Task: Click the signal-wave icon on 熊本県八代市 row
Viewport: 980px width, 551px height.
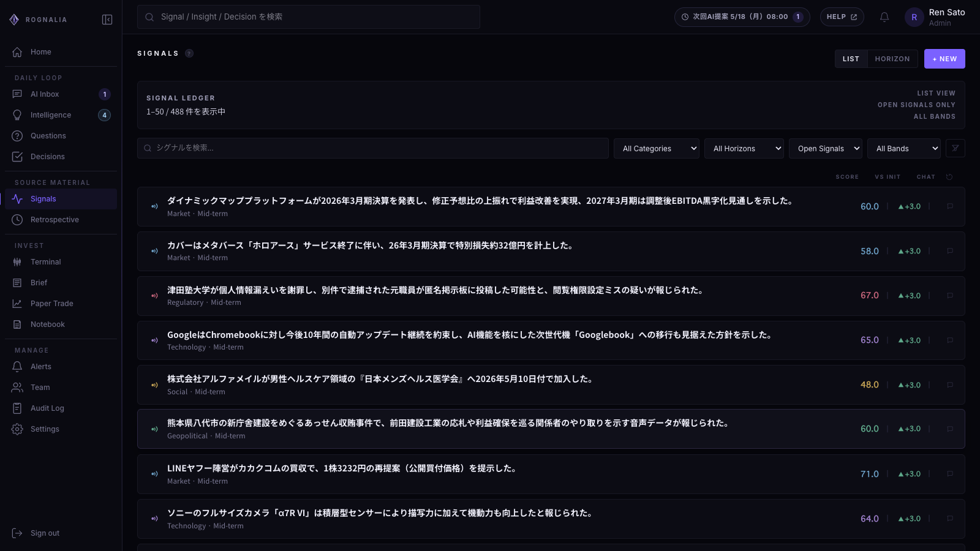Action: point(154,429)
